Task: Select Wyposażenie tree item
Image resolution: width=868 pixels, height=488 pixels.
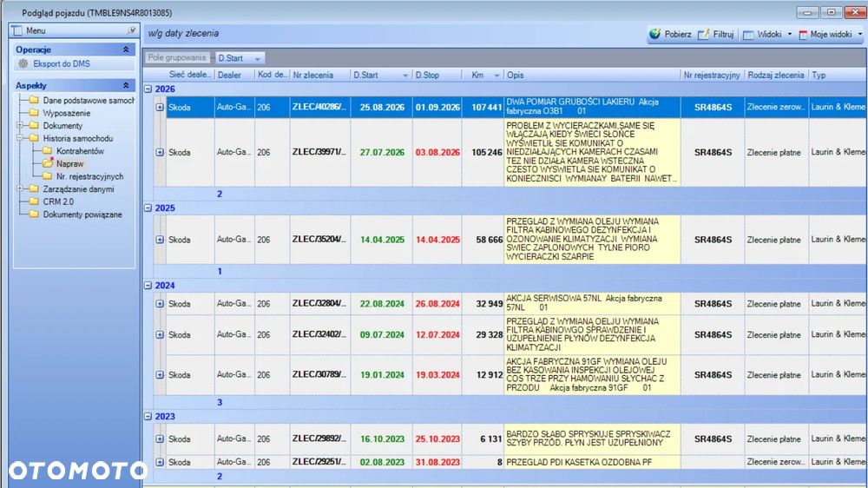Action: tap(67, 113)
